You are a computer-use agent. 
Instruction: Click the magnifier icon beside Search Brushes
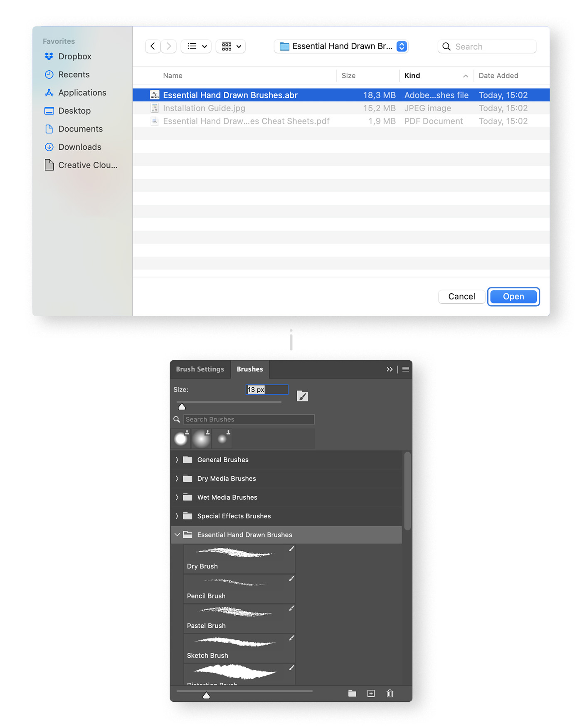[x=177, y=419]
